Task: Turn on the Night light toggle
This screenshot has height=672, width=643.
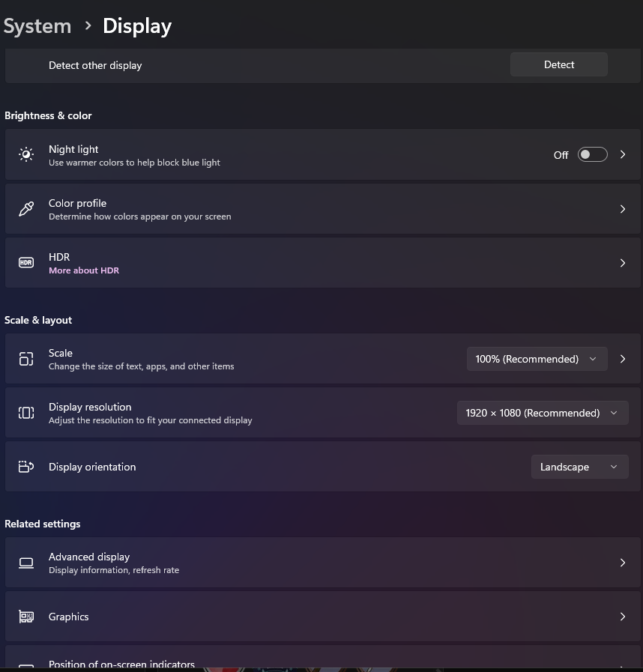Action: [x=592, y=154]
